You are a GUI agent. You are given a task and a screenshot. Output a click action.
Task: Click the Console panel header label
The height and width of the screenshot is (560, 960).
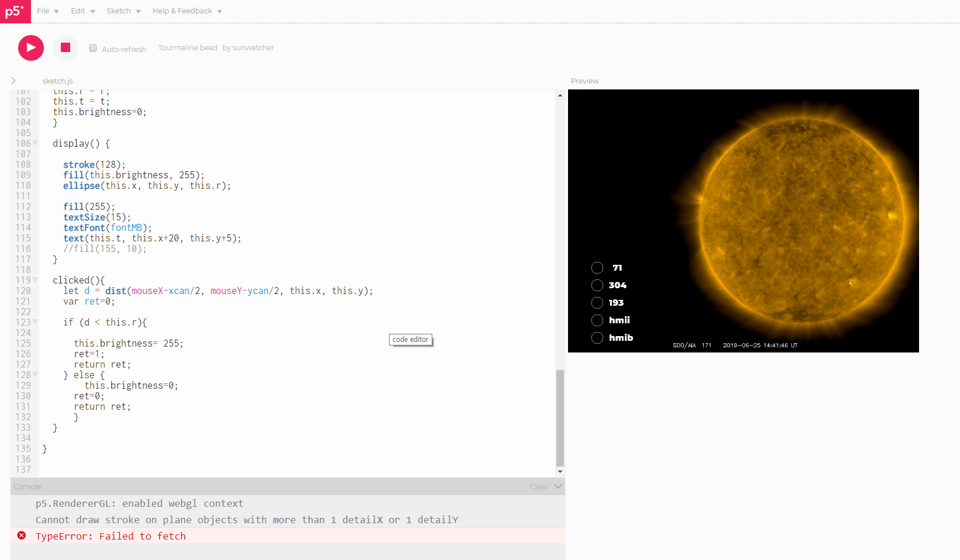click(x=27, y=486)
